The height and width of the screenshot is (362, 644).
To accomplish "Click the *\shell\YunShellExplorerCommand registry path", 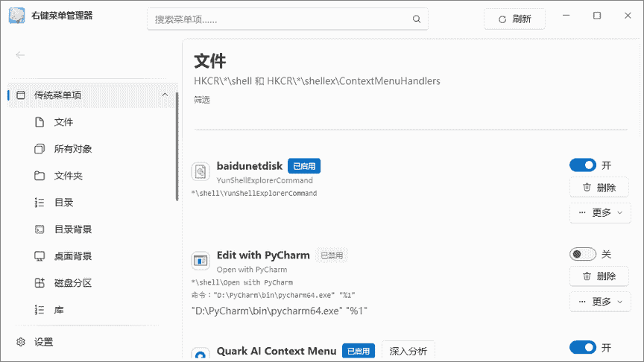I will (254, 193).
